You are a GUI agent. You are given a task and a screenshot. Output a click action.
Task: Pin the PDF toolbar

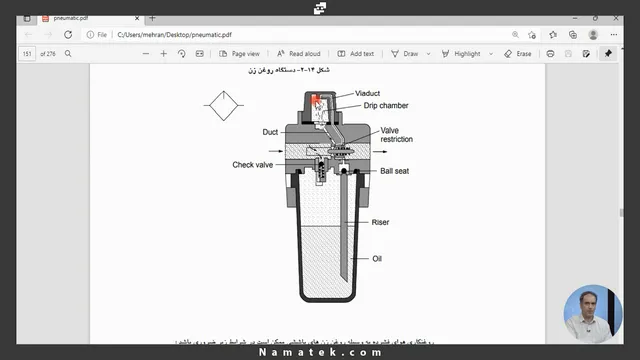608,54
